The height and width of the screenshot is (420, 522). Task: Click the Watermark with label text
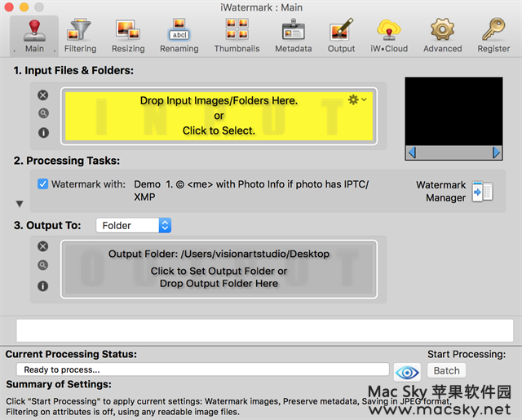[88, 184]
